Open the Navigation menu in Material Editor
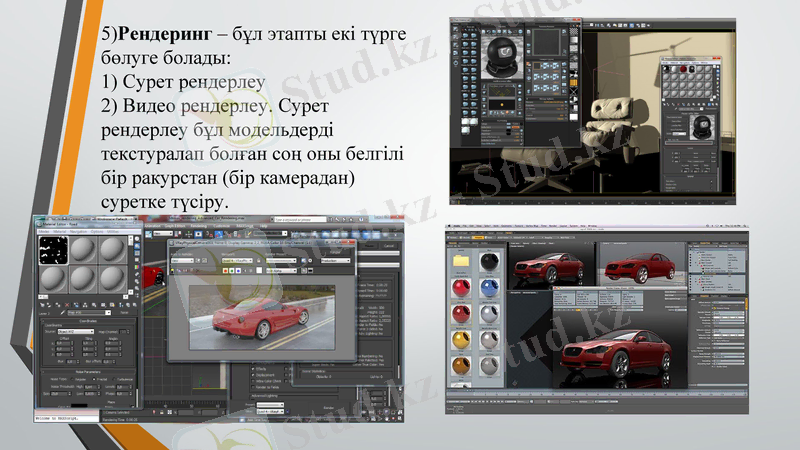This screenshot has height=450, width=800. (x=78, y=231)
